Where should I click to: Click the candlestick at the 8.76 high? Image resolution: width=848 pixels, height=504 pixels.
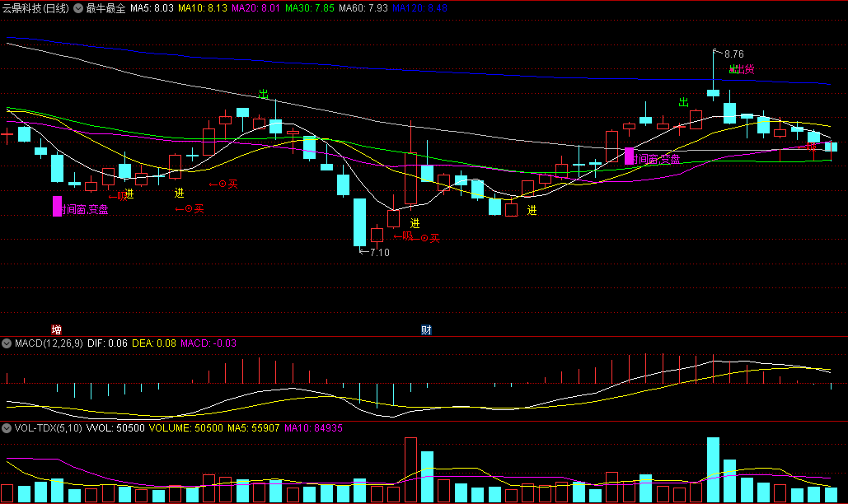pos(714,93)
